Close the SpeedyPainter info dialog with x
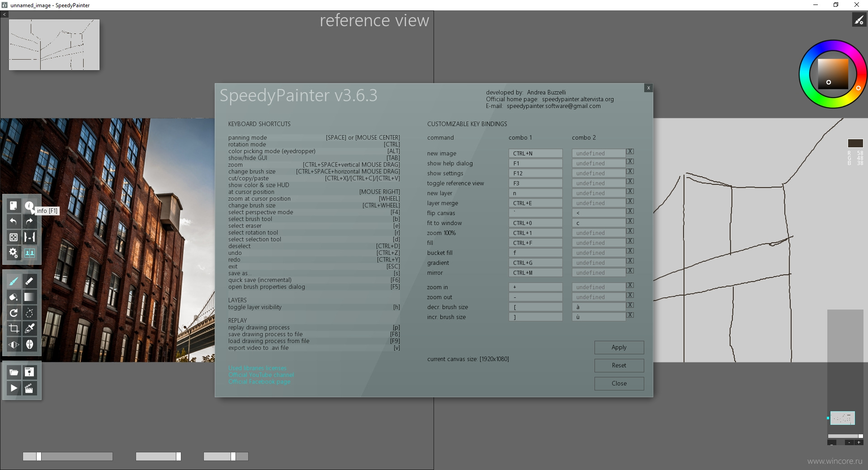Screen dimensions: 868x470 coord(648,88)
